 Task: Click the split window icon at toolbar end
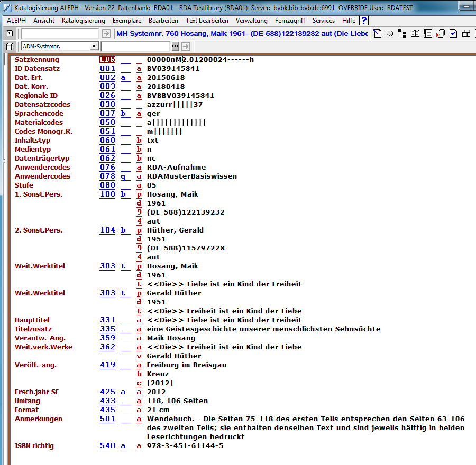[x=466, y=34]
